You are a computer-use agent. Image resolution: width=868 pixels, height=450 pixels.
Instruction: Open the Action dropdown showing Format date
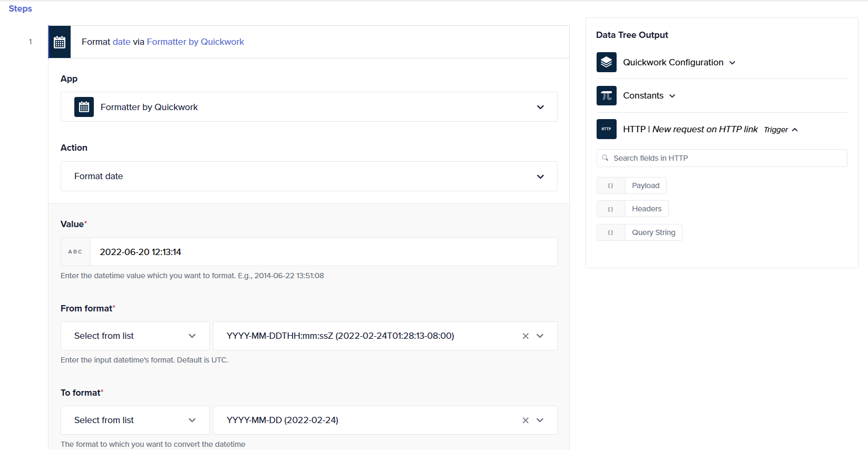pos(309,176)
